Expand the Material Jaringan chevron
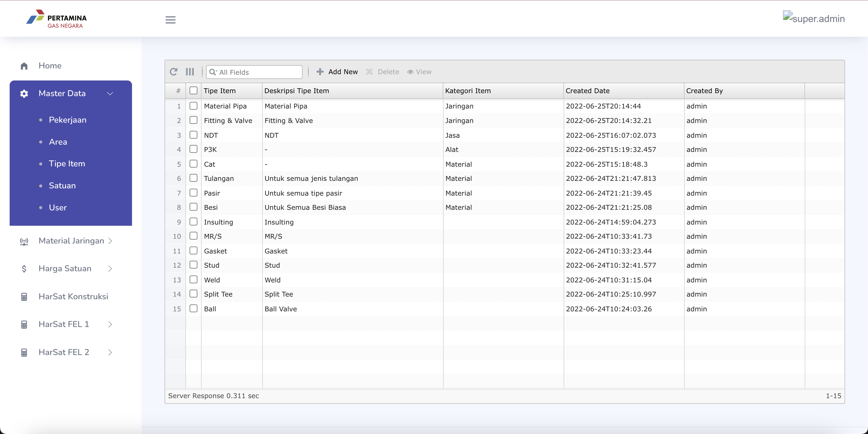Screen dimensions: 868x434 pyautogui.click(x=110, y=241)
